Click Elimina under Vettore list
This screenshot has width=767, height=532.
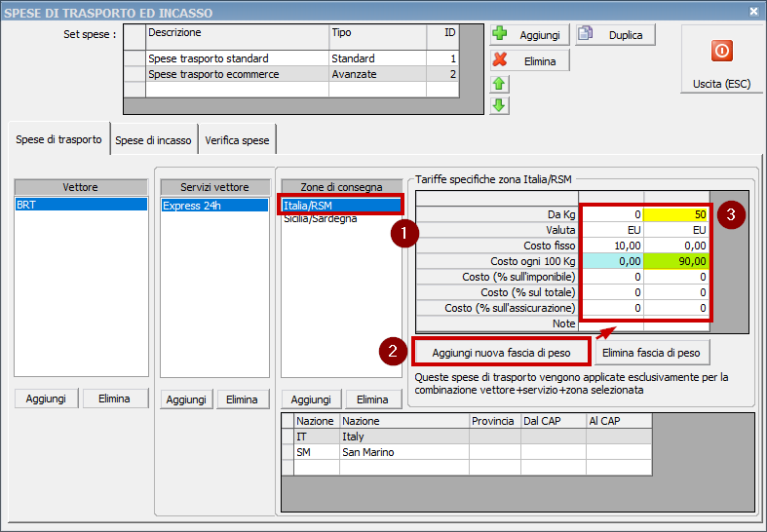click(114, 399)
